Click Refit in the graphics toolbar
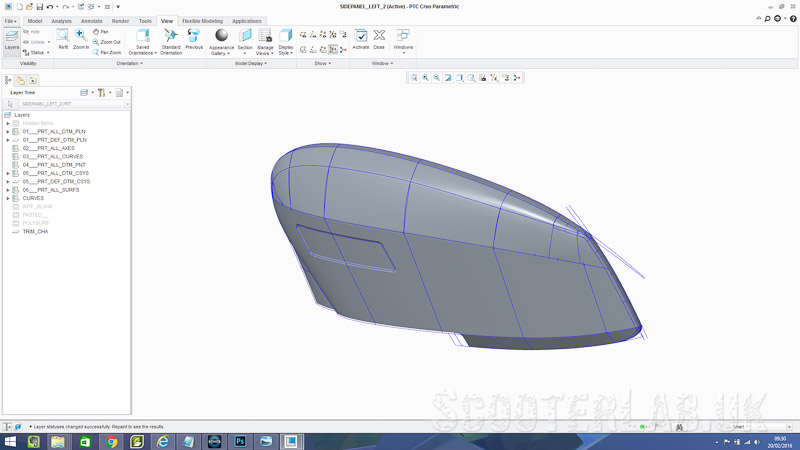Screen dimensions: 800x450 point(414,78)
